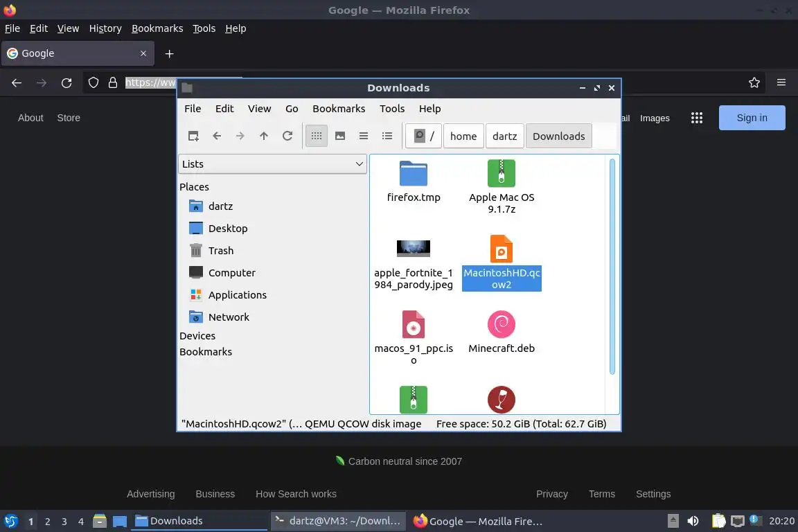798x532 pixels.
Task: Switch to detailed list view mode
Action: click(x=387, y=136)
